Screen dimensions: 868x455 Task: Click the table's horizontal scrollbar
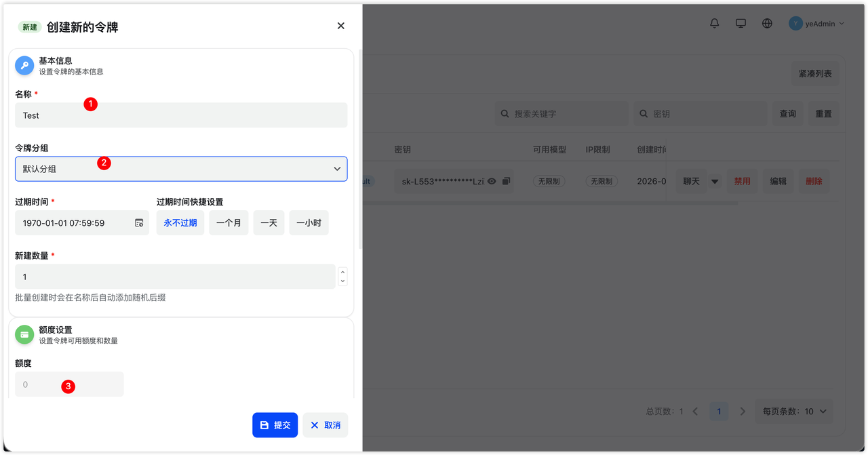point(549,202)
